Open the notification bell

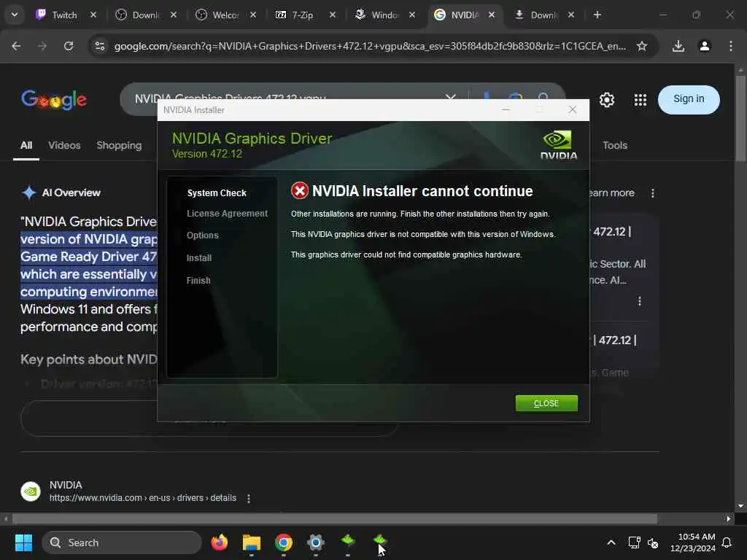tap(727, 542)
